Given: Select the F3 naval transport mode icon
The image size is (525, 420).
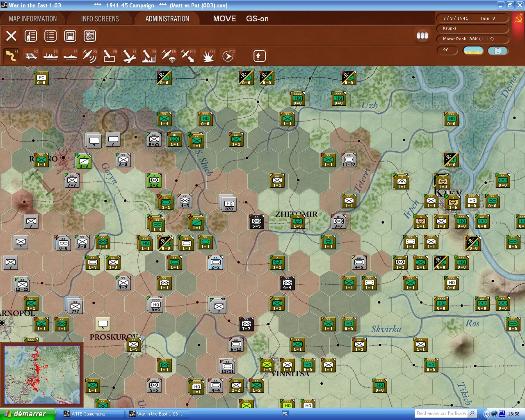Looking at the screenshot, I should (x=50, y=56).
